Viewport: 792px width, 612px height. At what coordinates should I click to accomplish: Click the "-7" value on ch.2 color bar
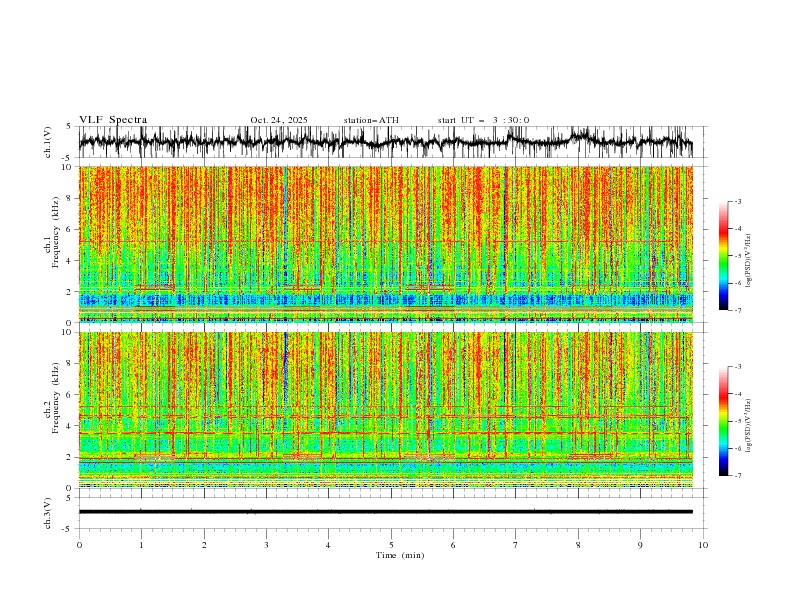click(738, 475)
